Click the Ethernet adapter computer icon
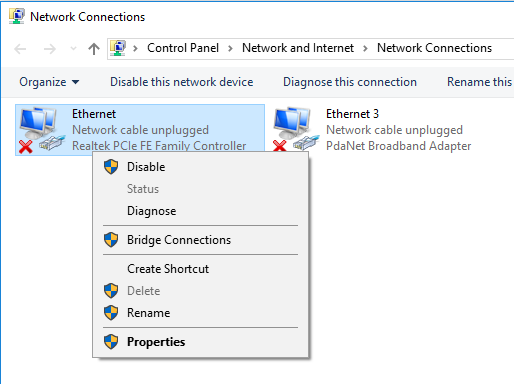 tap(41, 129)
